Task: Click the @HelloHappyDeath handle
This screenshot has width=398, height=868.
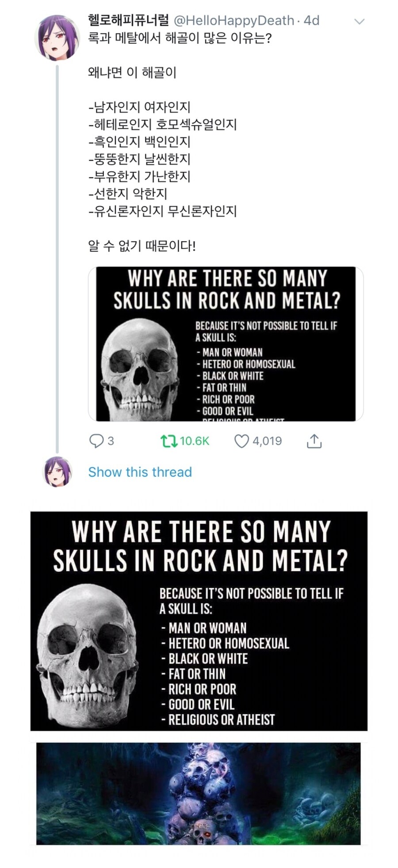Action: point(233,20)
